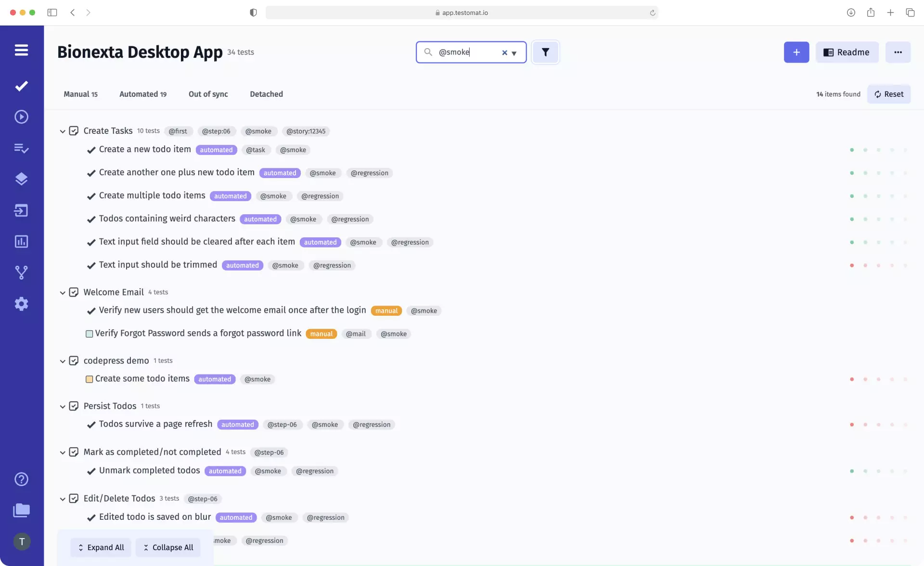Image resolution: width=924 pixels, height=566 pixels.
Task: Open the Plans checklist icon in sidebar
Action: point(21,148)
